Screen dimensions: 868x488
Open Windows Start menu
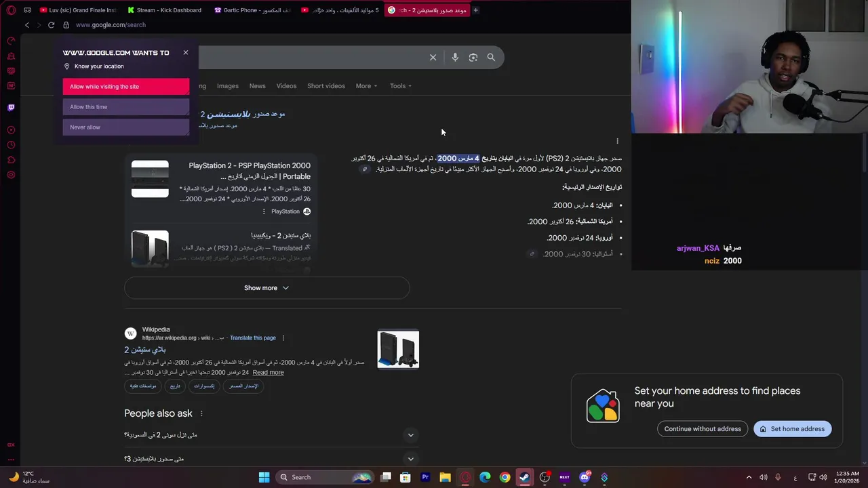click(x=264, y=477)
